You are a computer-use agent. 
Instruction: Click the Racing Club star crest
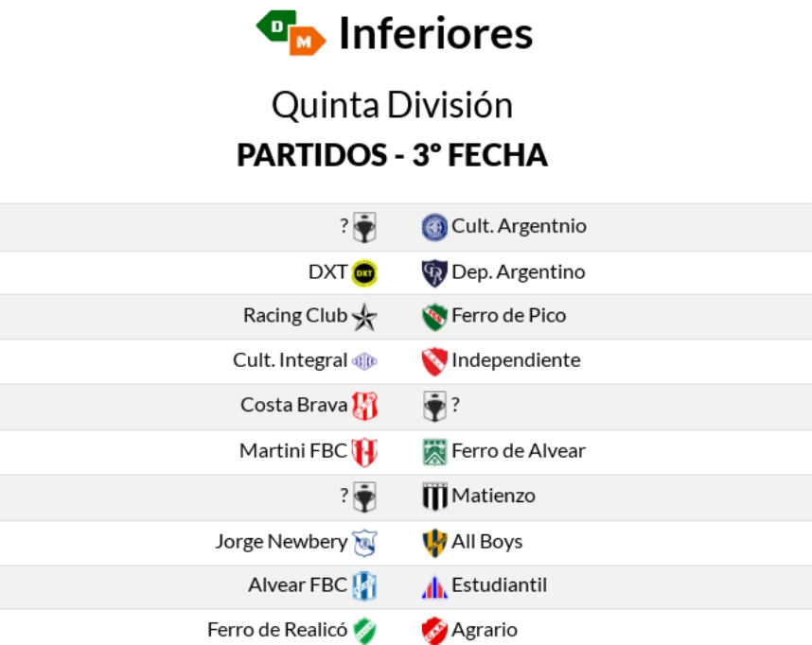point(364,318)
